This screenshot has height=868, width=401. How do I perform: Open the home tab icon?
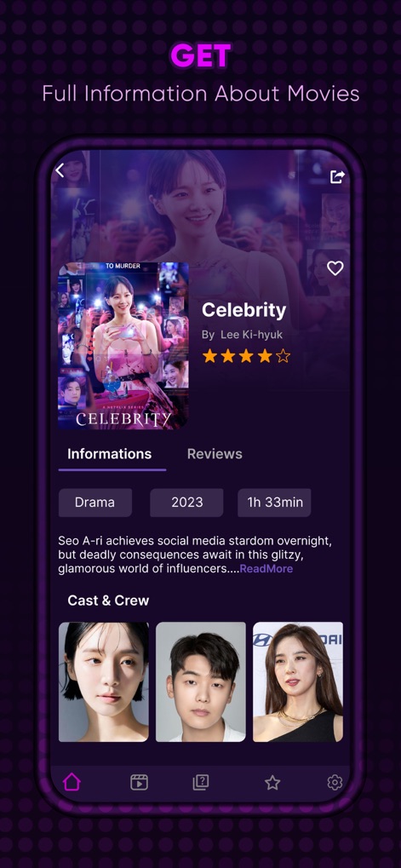click(72, 782)
